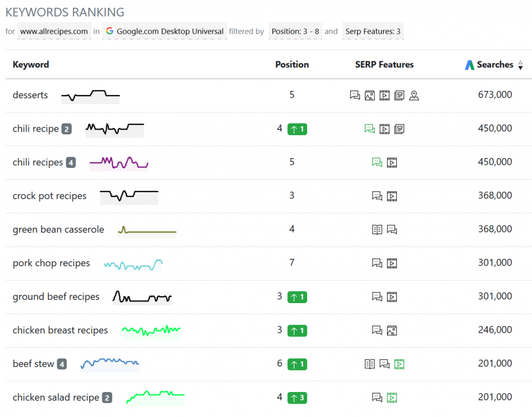Click the SERP Features column header
The image size is (532, 417).
pos(384,64)
